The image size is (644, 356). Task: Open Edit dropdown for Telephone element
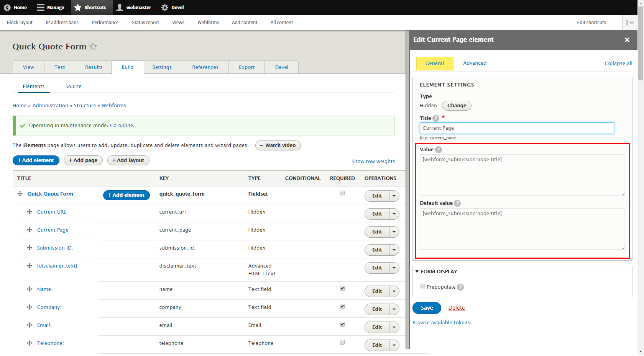click(x=394, y=345)
